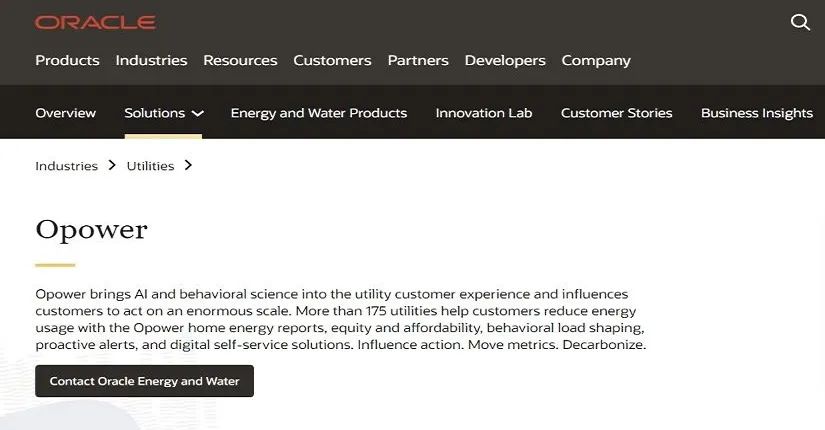The width and height of the screenshot is (825, 430).
Task: Open the search magnifier icon
Action: [800, 22]
